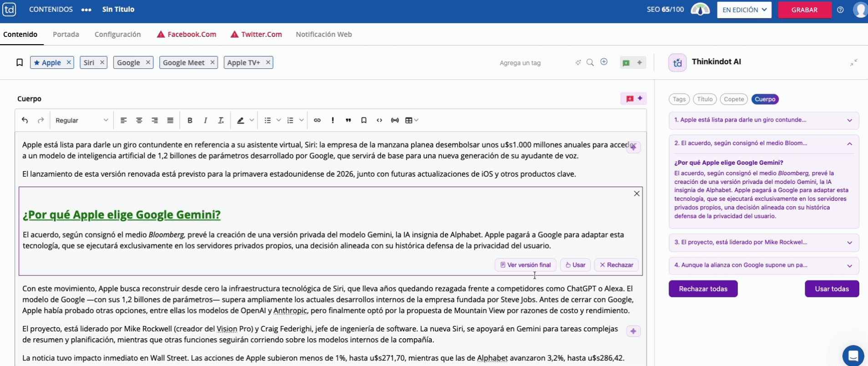Insert an embed code block
Viewport: 868px width, 366px height.
[379, 120]
